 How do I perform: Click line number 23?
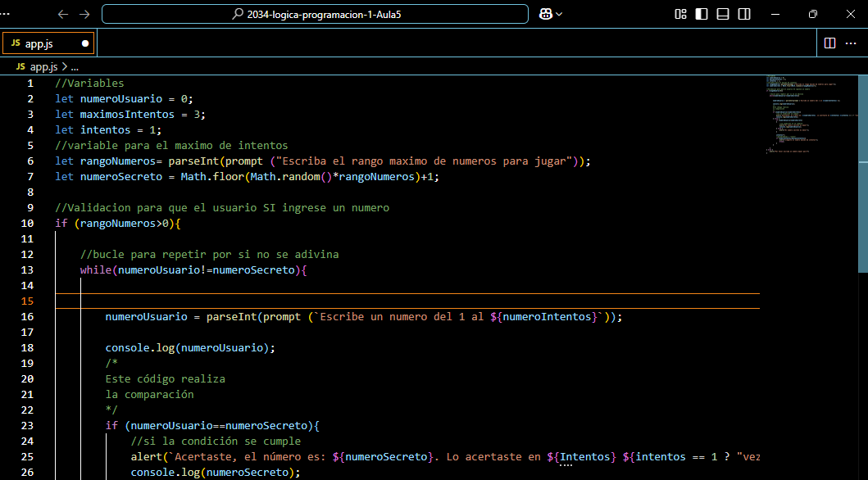27,426
